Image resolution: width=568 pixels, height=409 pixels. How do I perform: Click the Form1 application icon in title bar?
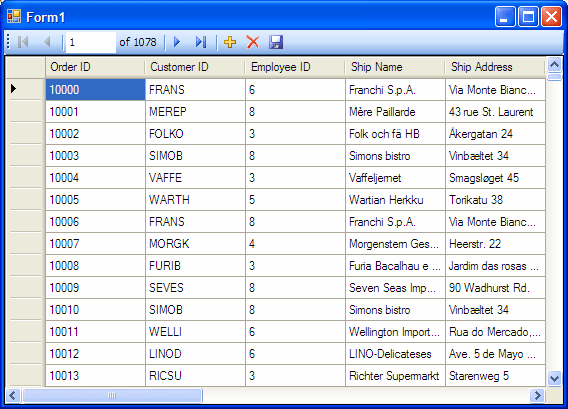pyautogui.click(x=14, y=16)
